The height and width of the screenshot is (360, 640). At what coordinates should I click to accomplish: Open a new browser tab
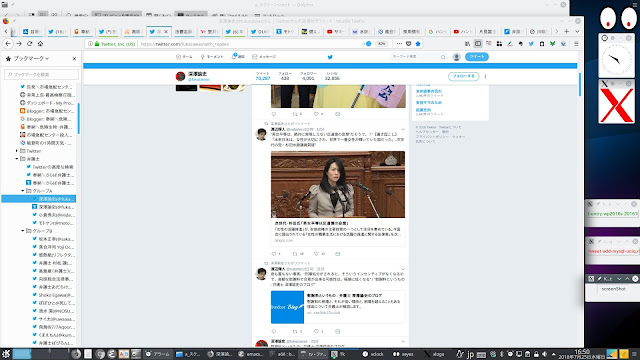coord(567,31)
